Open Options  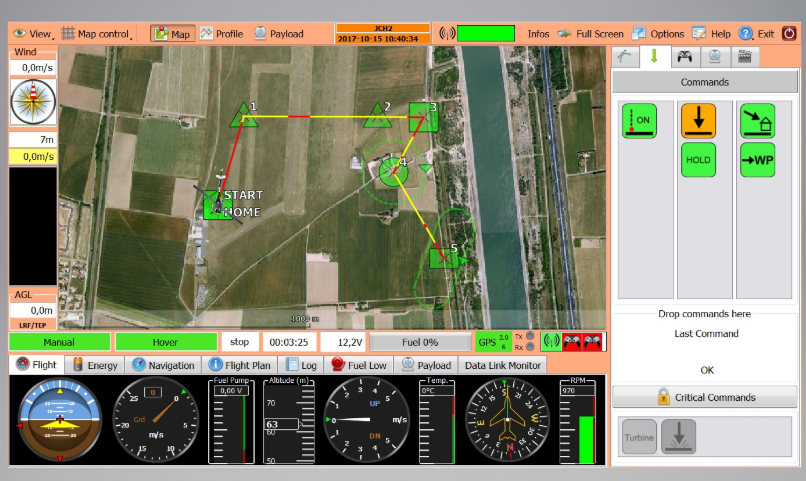658,34
